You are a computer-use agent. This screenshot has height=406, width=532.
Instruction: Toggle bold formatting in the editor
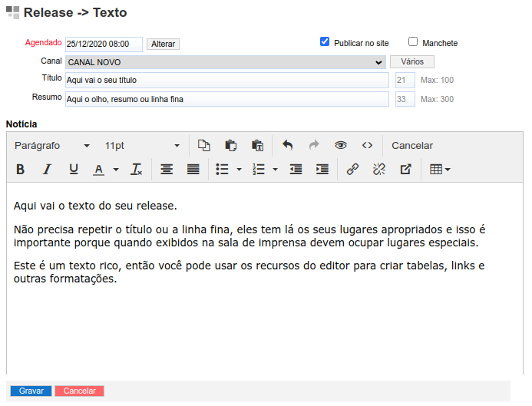pyautogui.click(x=21, y=170)
